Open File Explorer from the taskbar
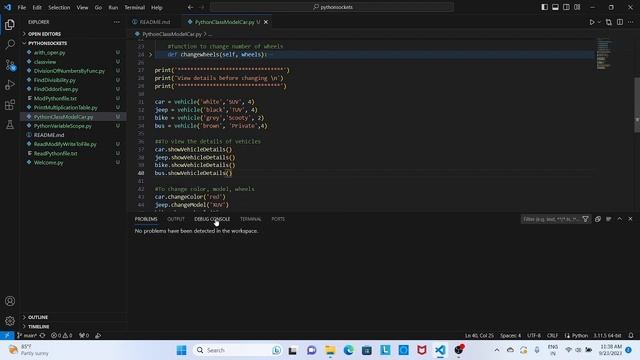The width and height of the screenshot is (640, 360). [x=330, y=350]
